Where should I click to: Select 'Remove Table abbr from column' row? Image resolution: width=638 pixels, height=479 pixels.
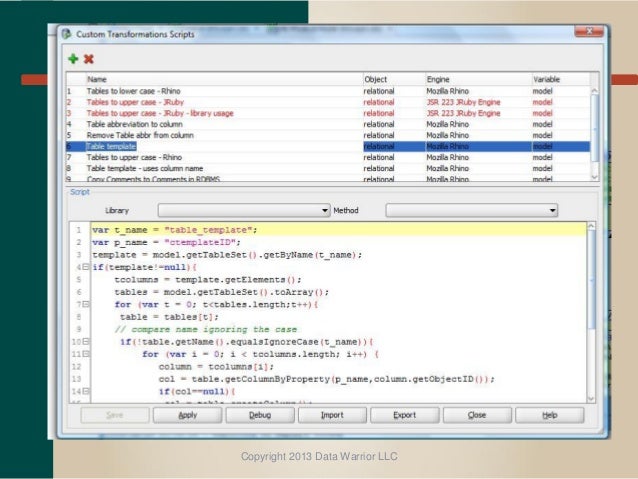(328, 135)
